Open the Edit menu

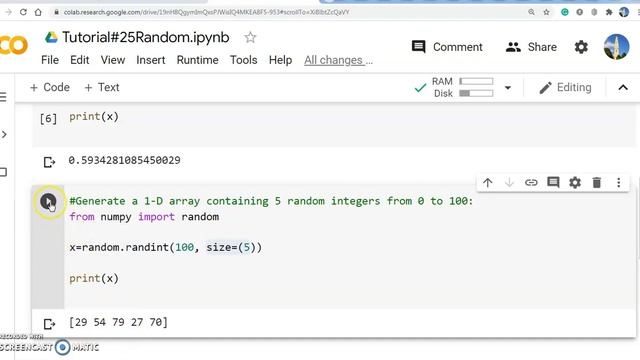[80, 60]
